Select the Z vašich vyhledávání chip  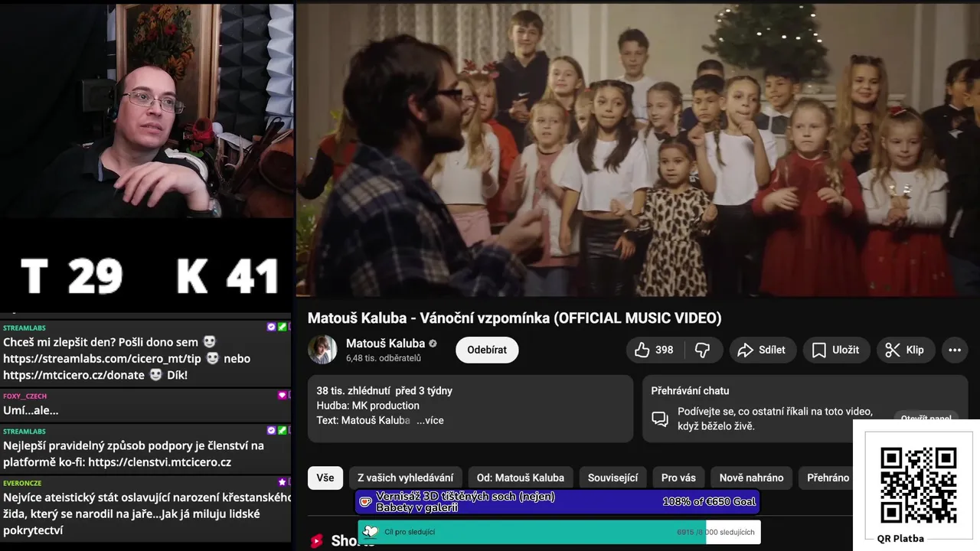point(406,478)
